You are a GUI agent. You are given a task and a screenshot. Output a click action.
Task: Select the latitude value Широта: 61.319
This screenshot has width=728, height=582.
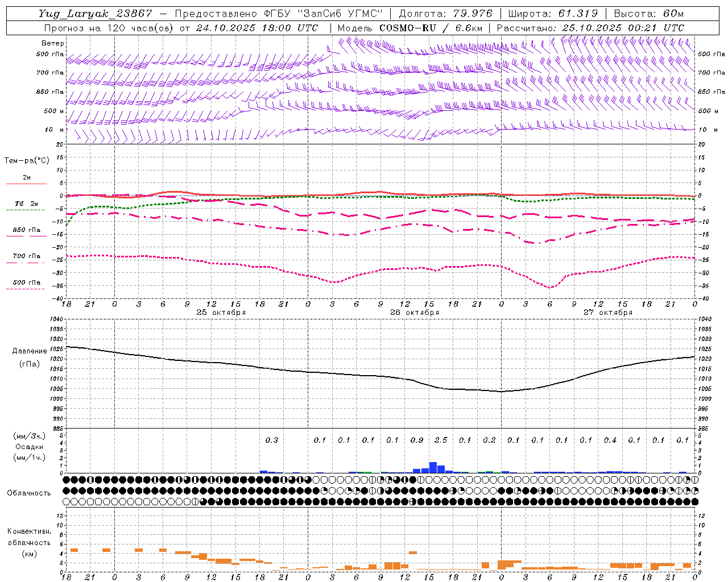point(553,14)
